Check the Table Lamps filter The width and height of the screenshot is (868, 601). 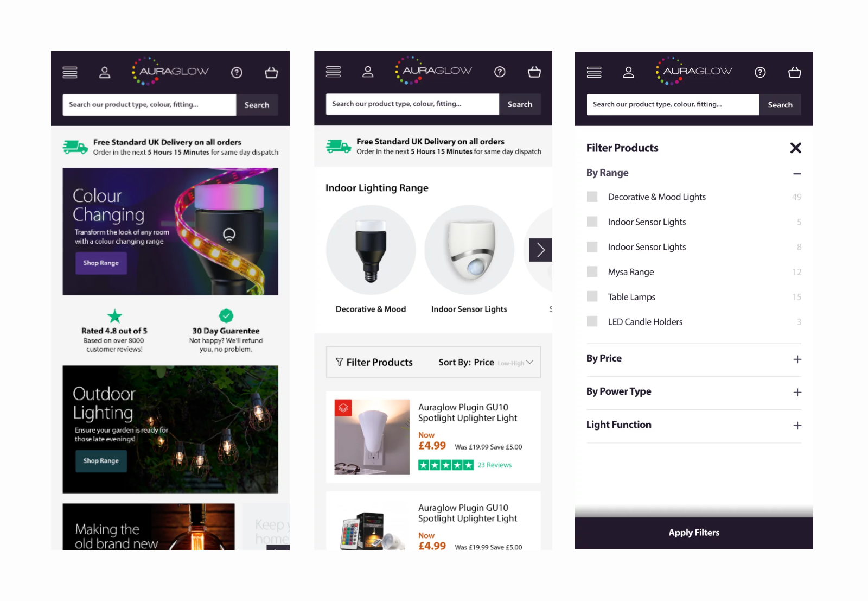(592, 297)
